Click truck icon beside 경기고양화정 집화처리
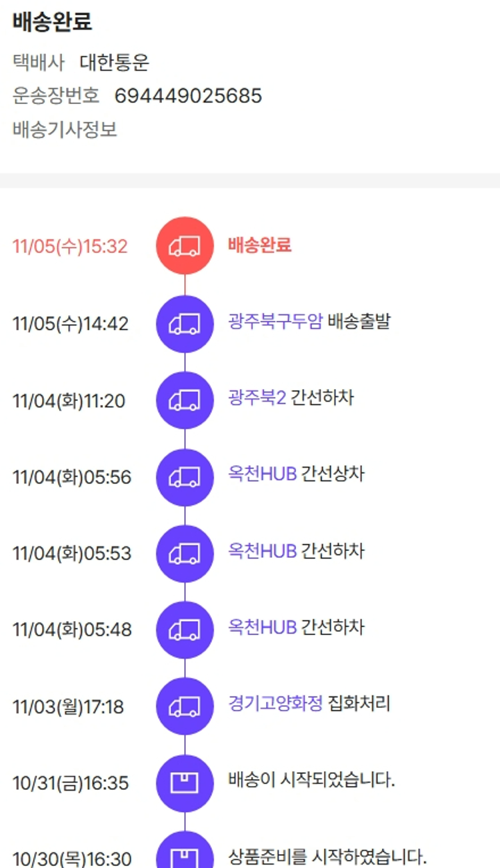The width and height of the screenshot is (500, 868). point(185,707)
